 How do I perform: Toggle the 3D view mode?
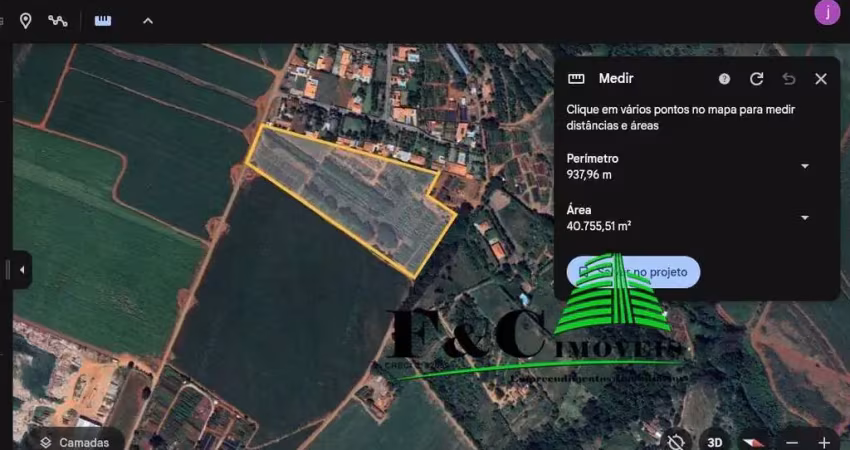point(715,441)
